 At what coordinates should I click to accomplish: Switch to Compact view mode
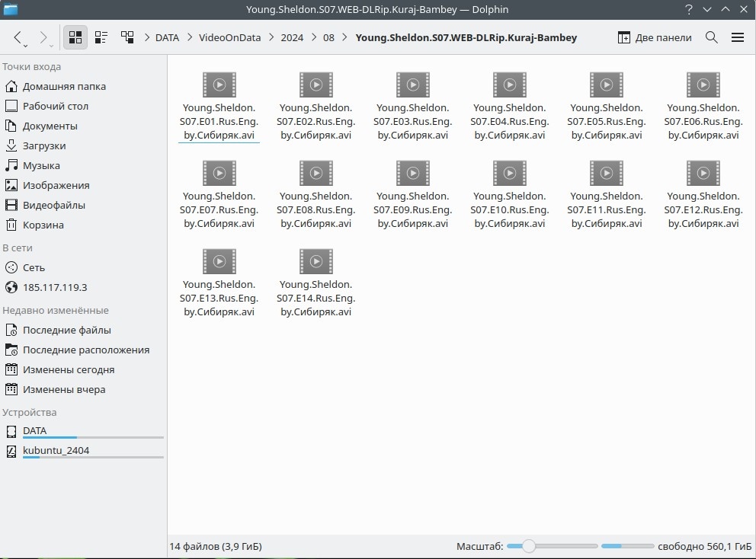(x=101, y=37)
